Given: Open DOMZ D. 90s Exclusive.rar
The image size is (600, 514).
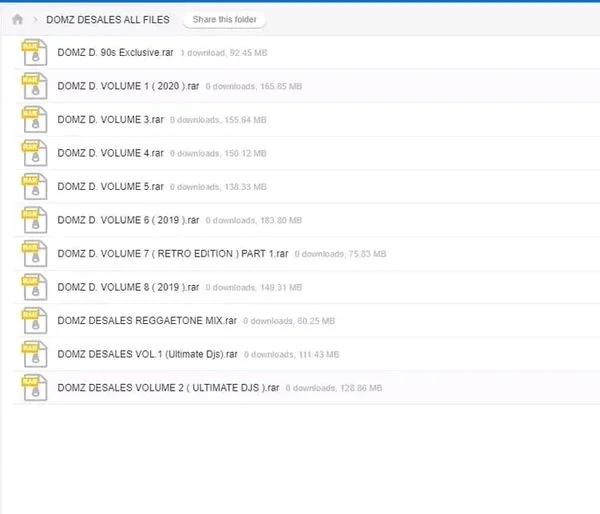Looking at the screenshot, I should (x=115, y=52).
